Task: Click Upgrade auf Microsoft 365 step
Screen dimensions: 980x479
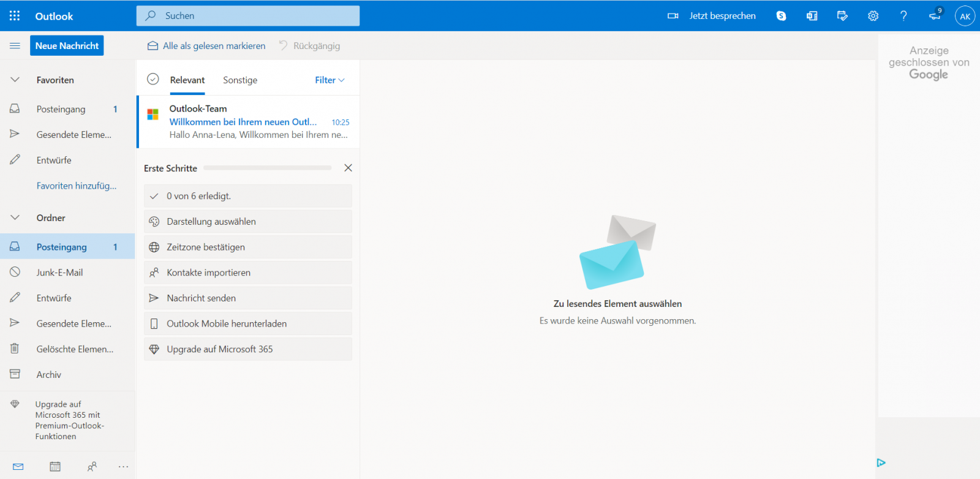Action: pos(248,349)
